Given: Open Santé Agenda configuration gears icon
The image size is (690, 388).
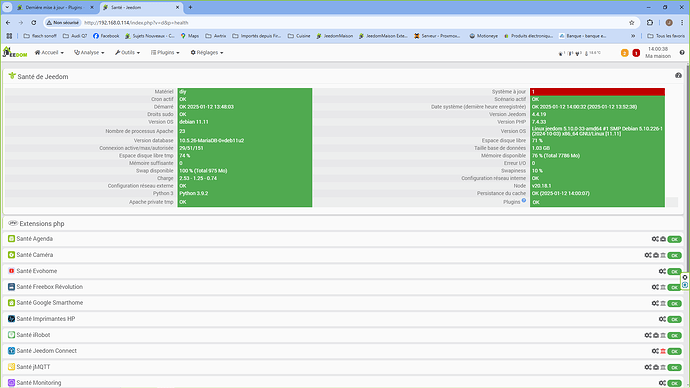Looking at the screenshot, I should coord(655,239).
